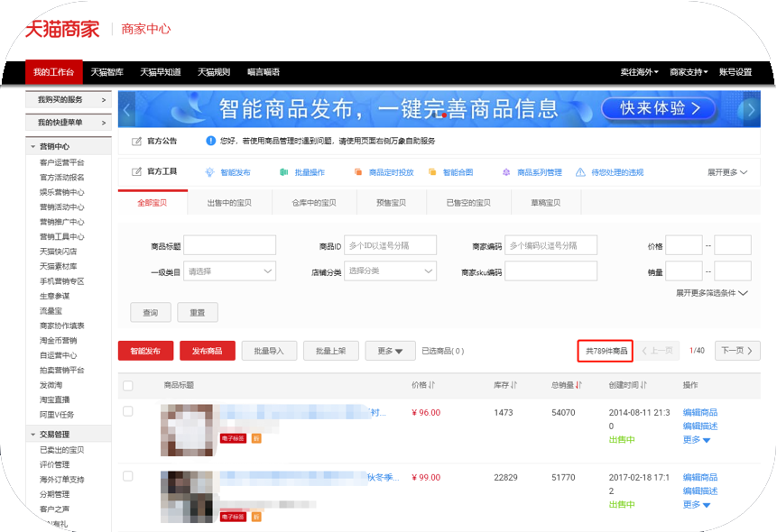Open the 一级类目 dropdown
The image size is (777, 532).
(x=229, y=271)
